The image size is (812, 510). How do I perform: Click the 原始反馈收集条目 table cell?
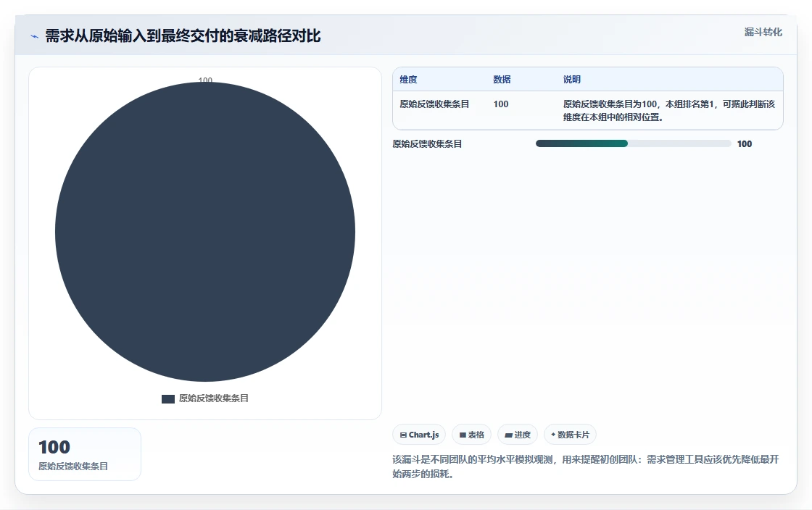pyautogui.click(x=434, y=104)
